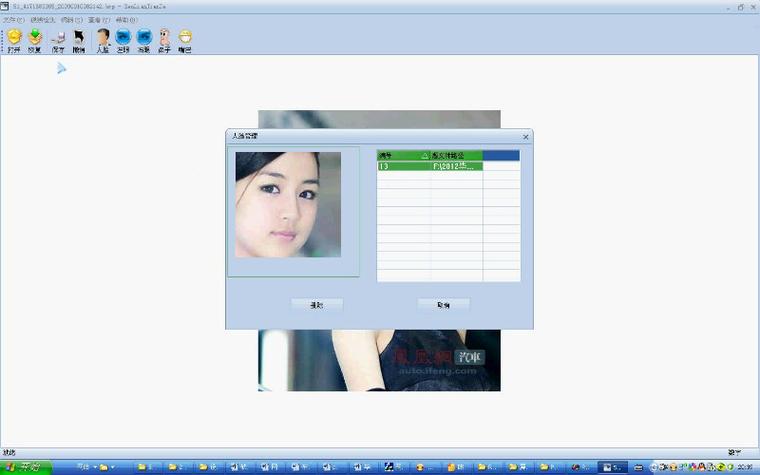Click the Cancel (取消) button in dialog

[443, 305]
